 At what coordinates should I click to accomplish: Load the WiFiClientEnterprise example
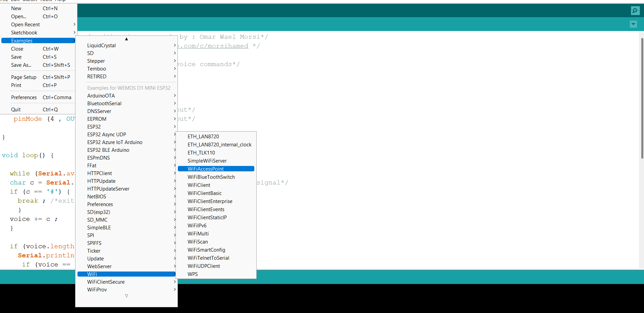[216, 201]
